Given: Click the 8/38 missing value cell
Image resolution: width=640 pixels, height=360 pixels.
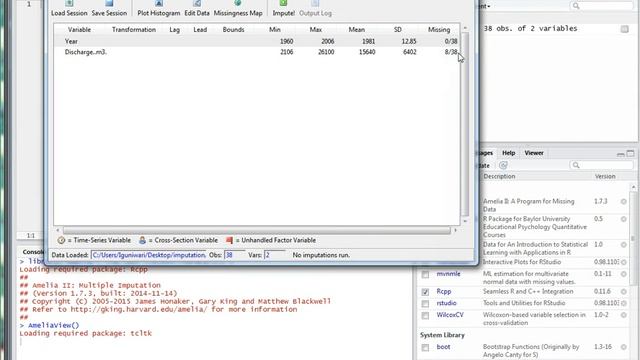Looking at the screenshot, I should [x=451, y=52].
